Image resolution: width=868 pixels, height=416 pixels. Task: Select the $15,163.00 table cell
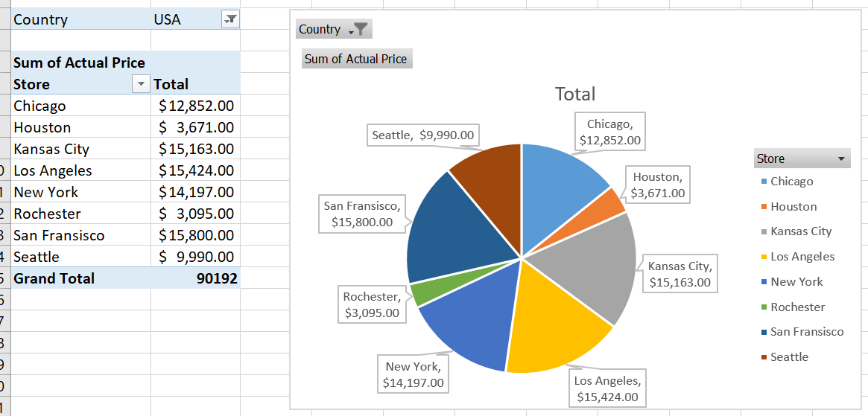coord(195,149)
